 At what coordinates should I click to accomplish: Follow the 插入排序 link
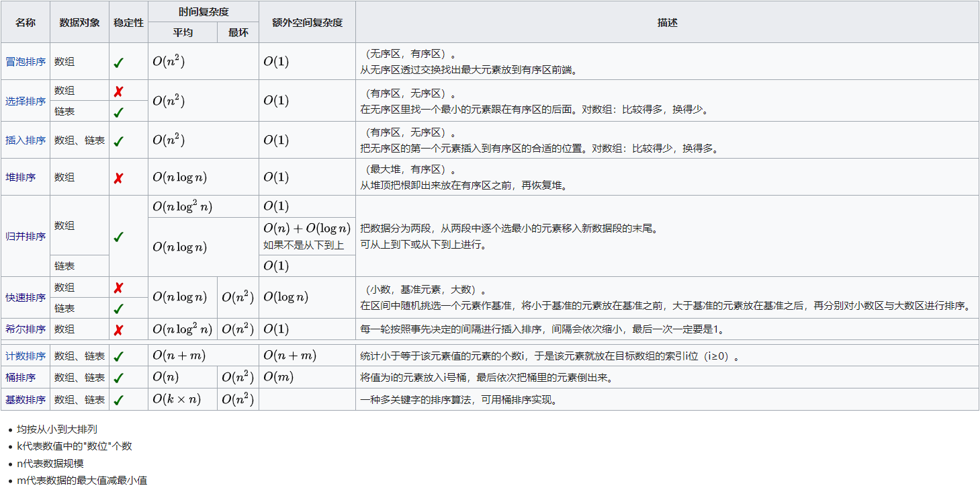(x=26, y=140)
